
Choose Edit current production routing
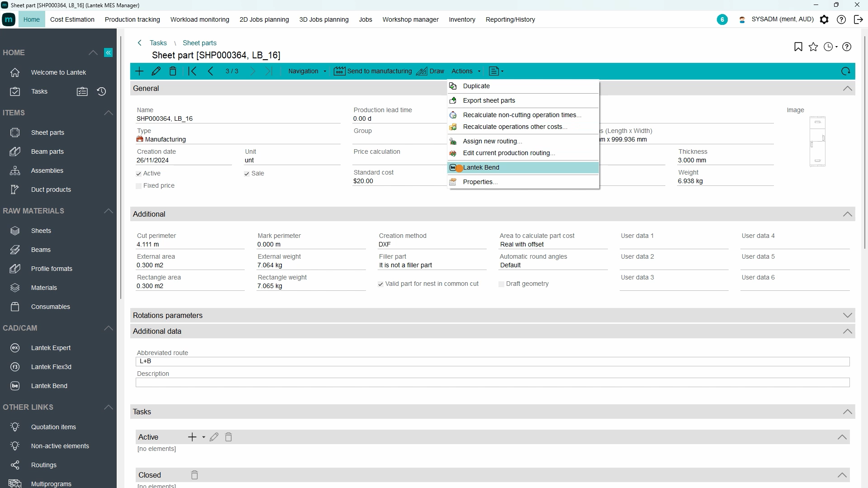coord(523,153)
